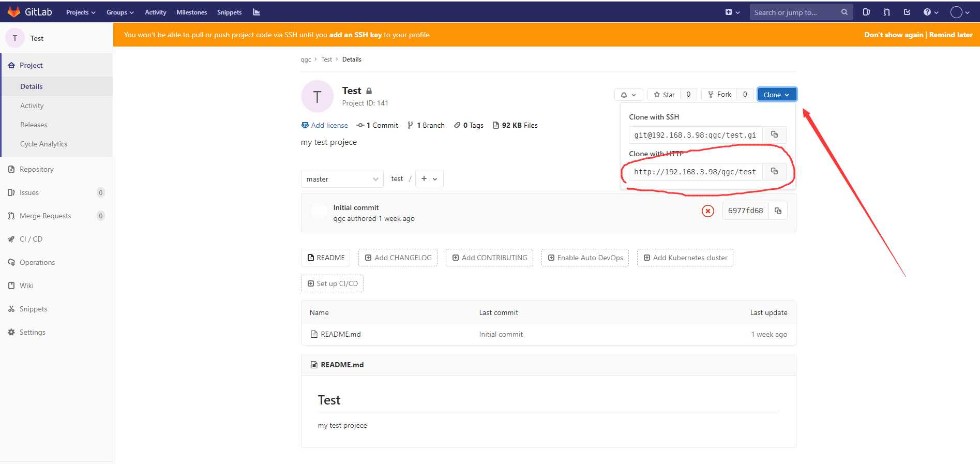The image size is (980, 464).
Task: Open Wiki in the sidebar
Action: click(56, 286)
